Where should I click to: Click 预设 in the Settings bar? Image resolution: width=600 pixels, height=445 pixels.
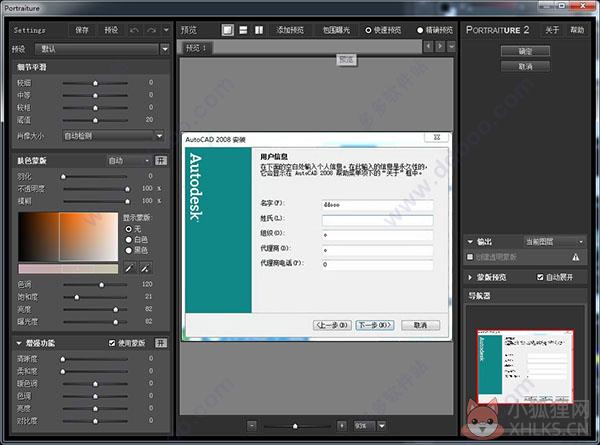tap(111, 30)
